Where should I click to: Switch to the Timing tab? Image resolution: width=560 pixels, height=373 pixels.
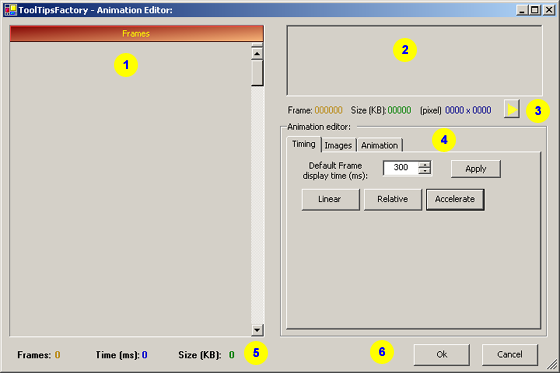304,144
